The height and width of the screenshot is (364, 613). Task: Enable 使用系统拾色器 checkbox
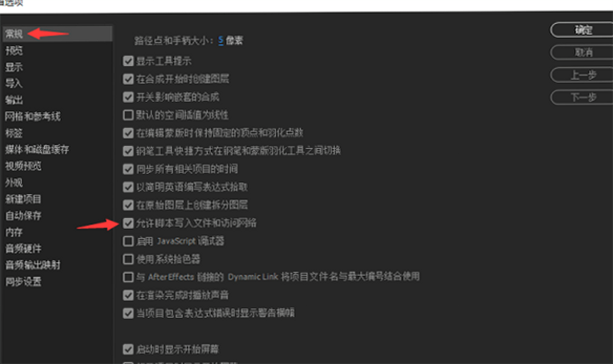tap(128, 259)
